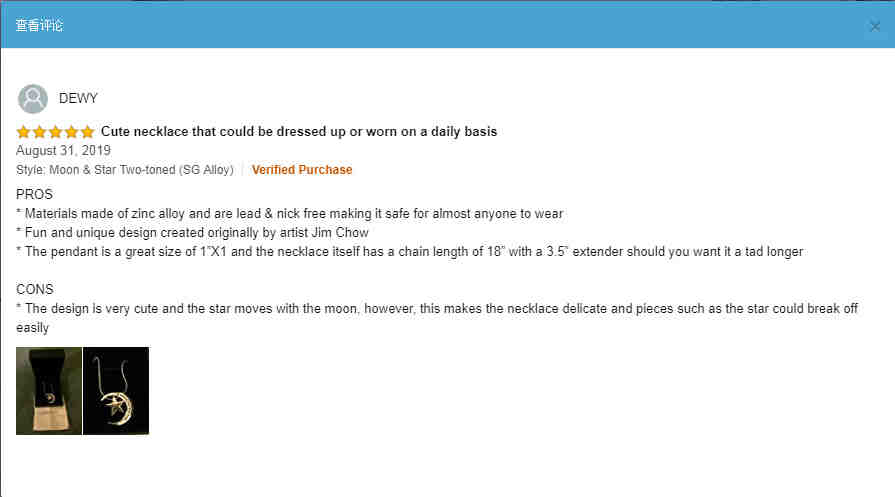Click the DEWY reviewer avatar icon
This screenshot has width=895, height=497.
pyautogui.click(x=33, y=99)
